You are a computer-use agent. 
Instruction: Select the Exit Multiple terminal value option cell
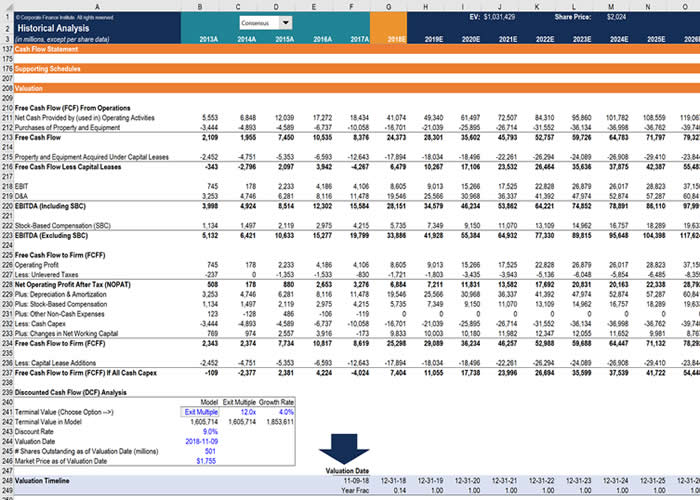[200, 412]
